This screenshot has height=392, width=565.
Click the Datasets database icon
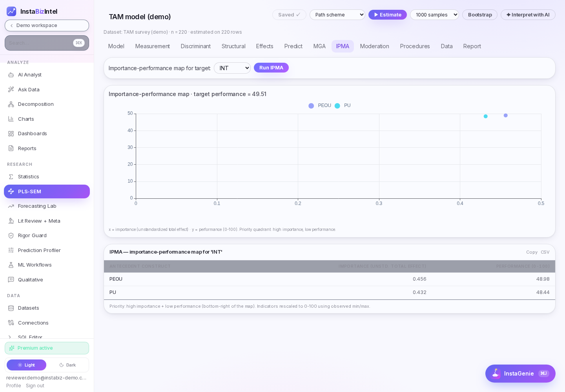[x=11, y=308]
